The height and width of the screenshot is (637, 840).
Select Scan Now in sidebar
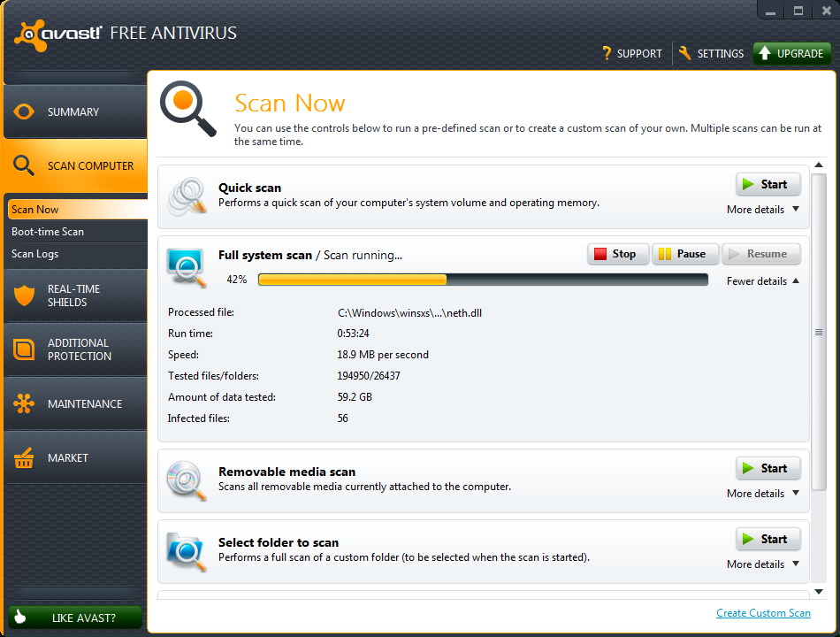point(78,209)
